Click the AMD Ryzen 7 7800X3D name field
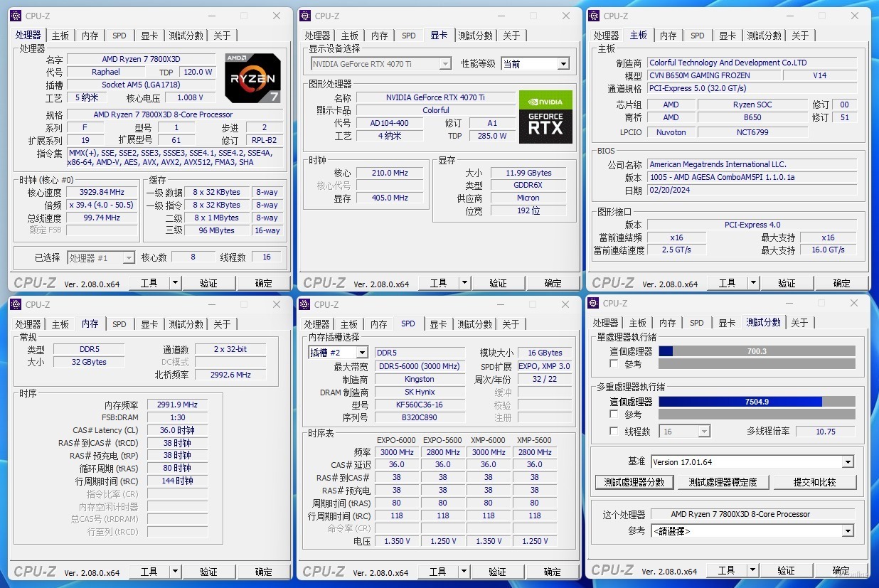Screen dimensions: 879x588 coord(141,60)
